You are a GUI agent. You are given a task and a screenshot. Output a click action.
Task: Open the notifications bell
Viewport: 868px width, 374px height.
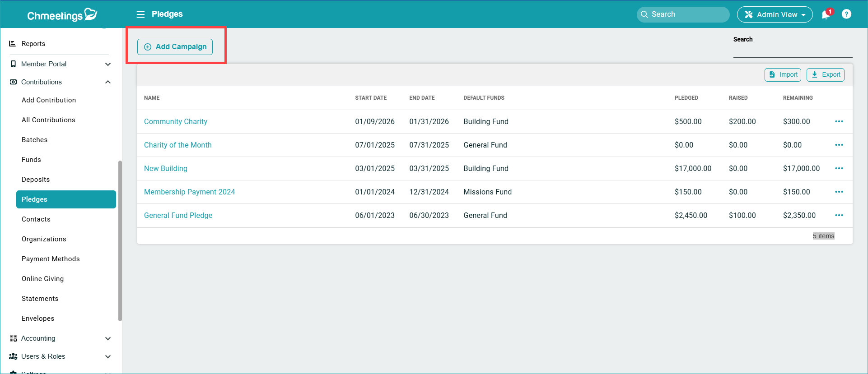[x=826, y=14]
